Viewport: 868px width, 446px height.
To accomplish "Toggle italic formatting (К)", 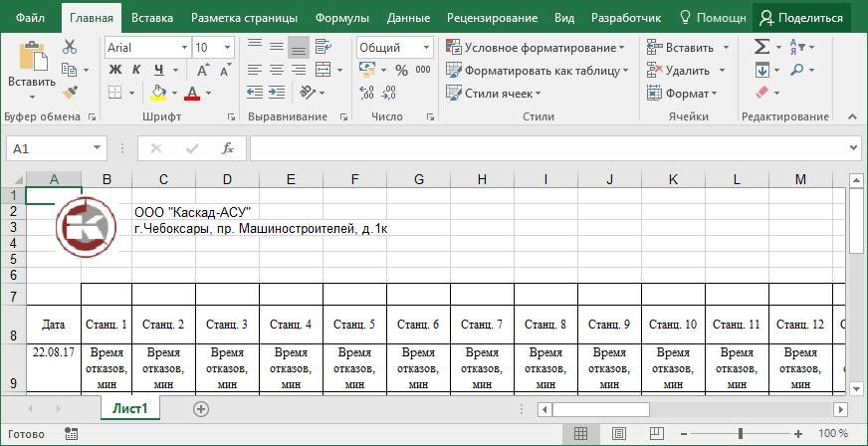I will [135, 70].
